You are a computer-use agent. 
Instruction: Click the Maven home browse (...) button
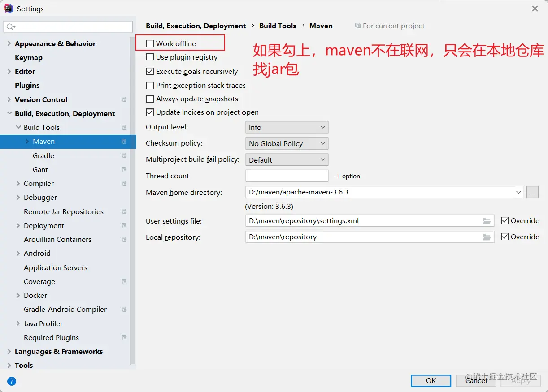click(x=532, y=192)
